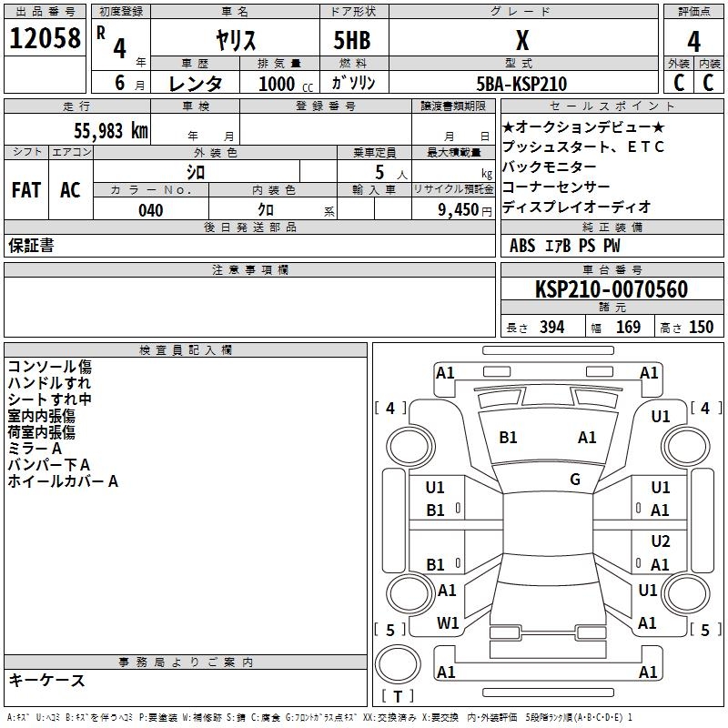Select the lot number 12058 field
The width and height of the screenshot is (728, 728).
tap(45, 38)
